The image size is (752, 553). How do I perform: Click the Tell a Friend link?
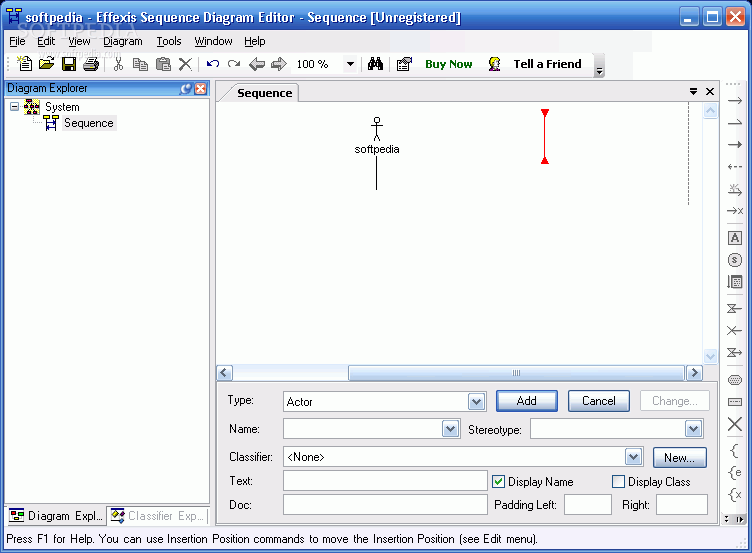pyautogui.click(x=547, y=64)
